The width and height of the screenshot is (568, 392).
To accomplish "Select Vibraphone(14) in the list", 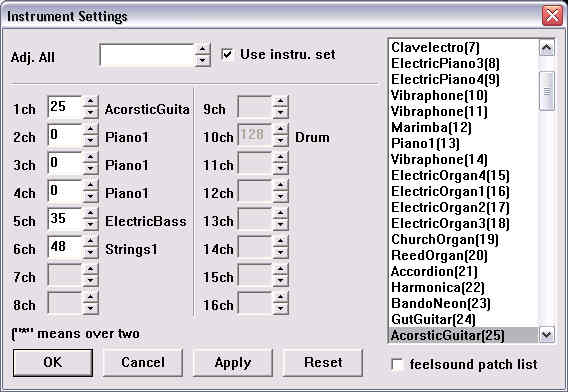I will 463,159.
